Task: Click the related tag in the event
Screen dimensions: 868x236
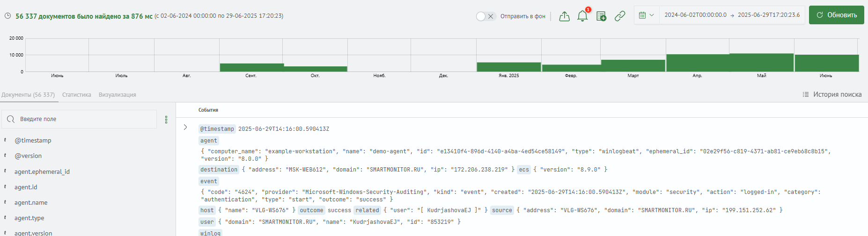Action: pos(368,210)
